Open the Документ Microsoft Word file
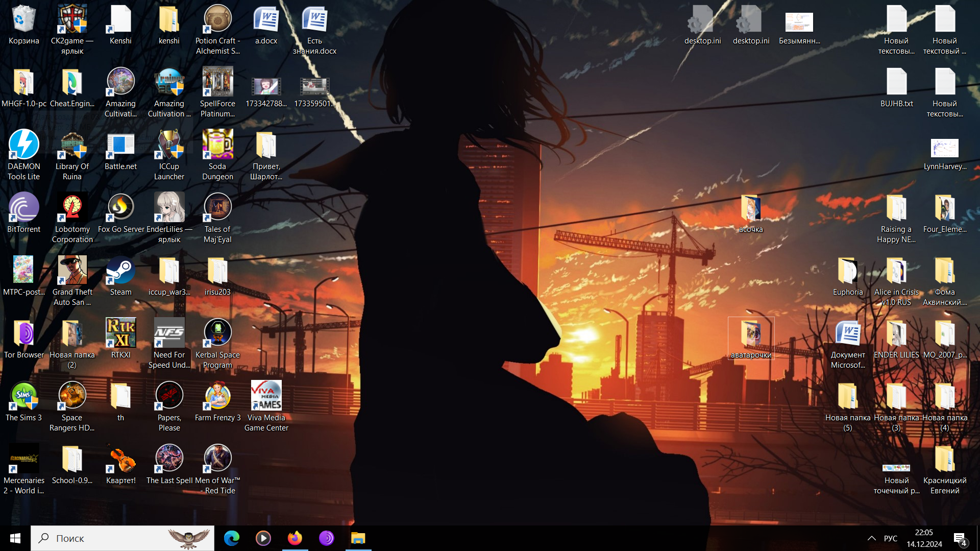Viewport: 980px width, 551px height. (848, 344)
